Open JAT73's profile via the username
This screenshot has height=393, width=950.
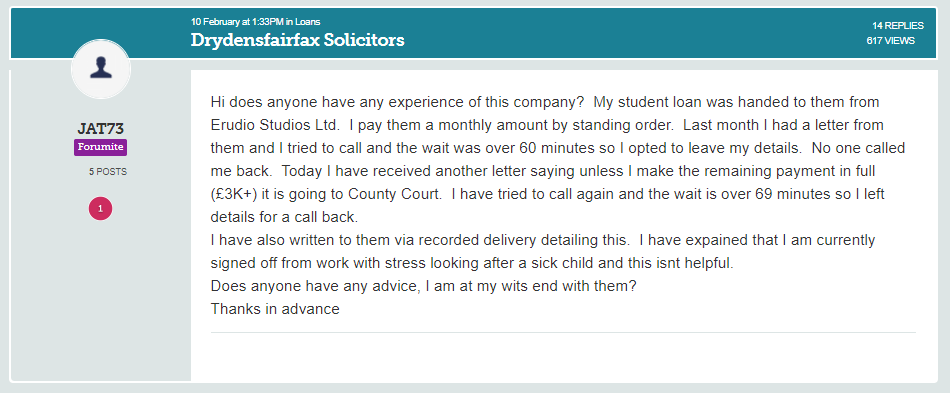[101, 128]
